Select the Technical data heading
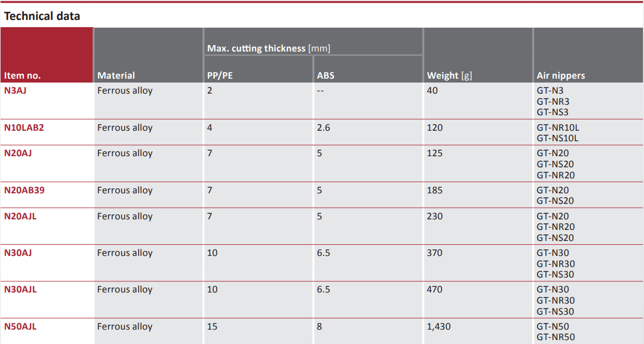 pos(42,17)
